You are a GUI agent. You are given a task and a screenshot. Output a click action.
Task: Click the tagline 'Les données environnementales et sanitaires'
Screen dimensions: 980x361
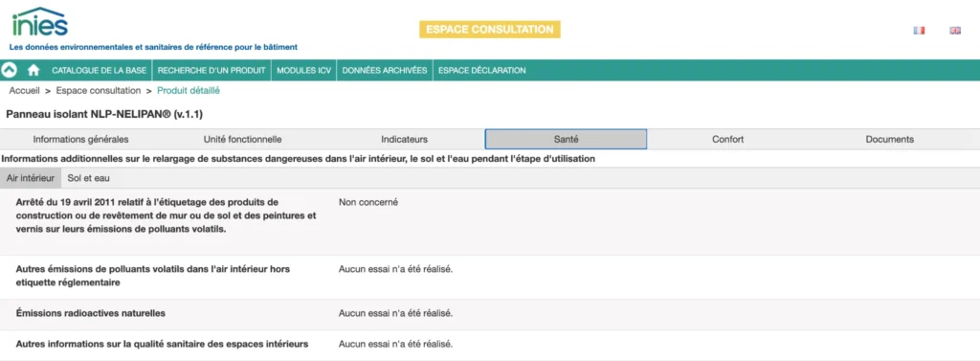click(153, 47)
